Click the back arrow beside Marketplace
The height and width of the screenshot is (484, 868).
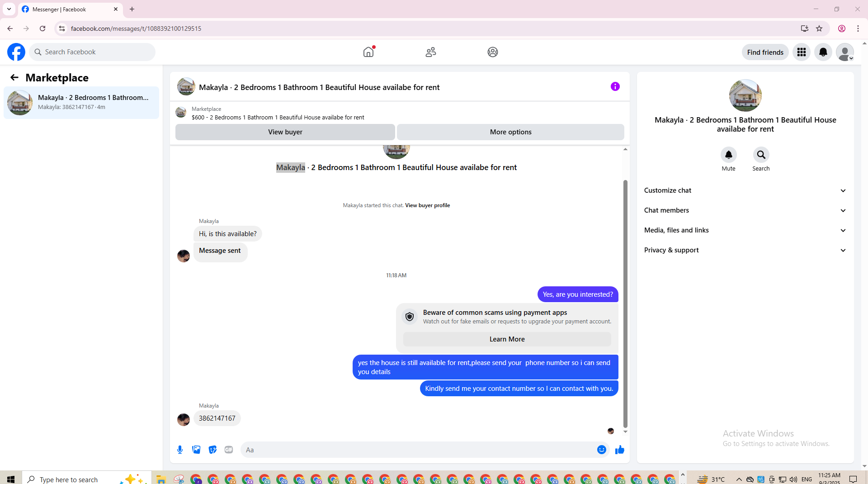[14, 77]
